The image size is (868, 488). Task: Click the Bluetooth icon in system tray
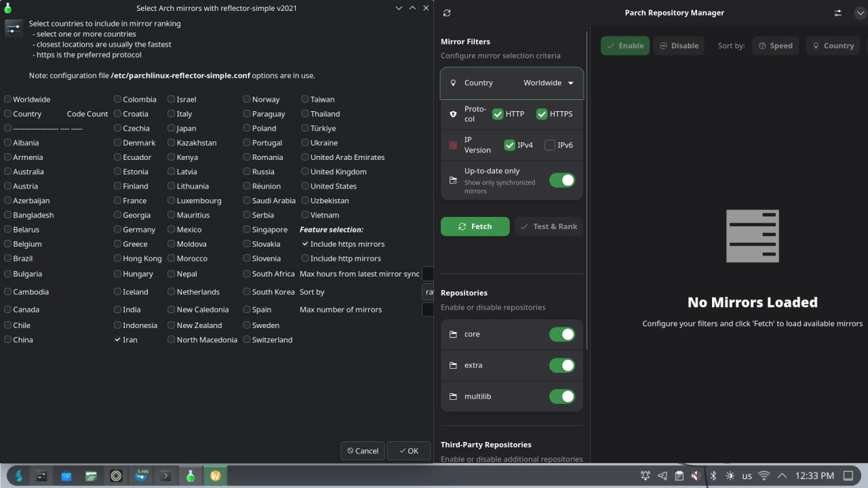(x=713, y=476)
